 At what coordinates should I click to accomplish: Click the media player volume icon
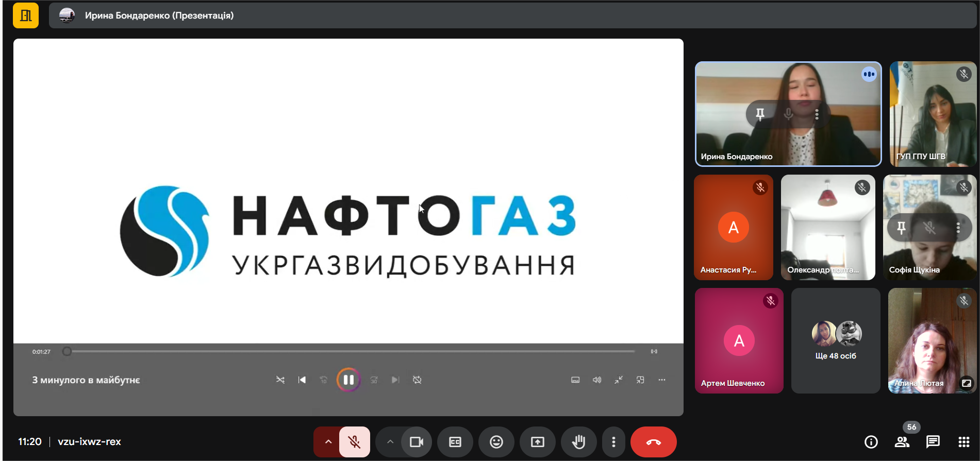tap(597, 380)
